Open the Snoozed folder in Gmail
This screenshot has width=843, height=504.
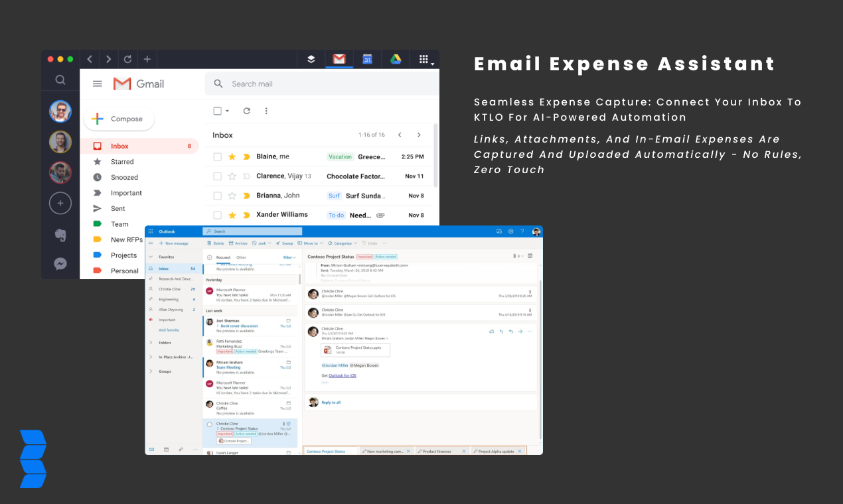124,178
